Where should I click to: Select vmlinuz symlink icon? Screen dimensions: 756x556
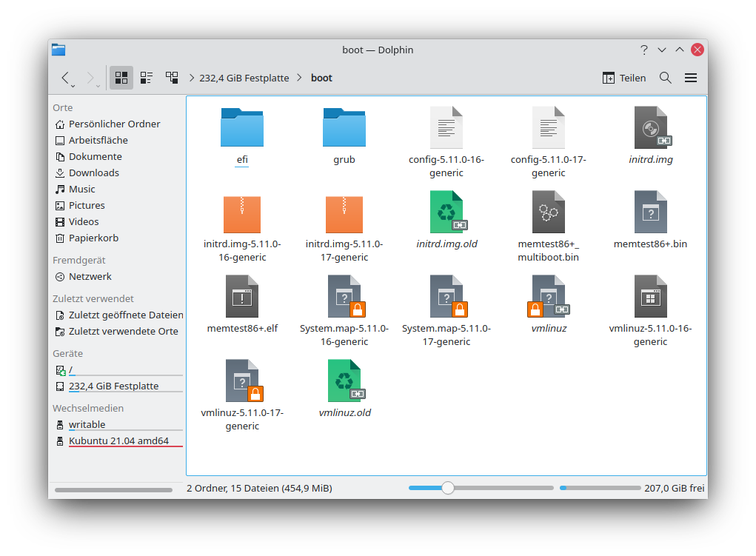tap(549, 296)
